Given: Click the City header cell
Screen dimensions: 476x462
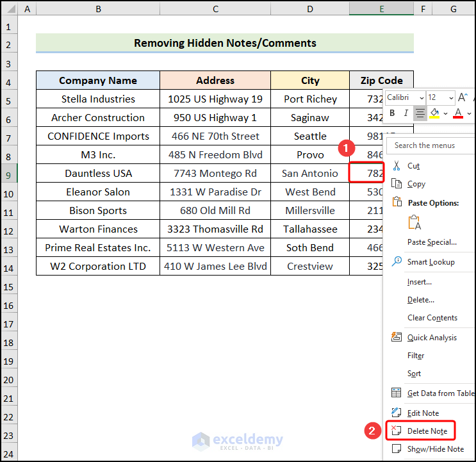Looking at the screenshot, I should 310,81.
